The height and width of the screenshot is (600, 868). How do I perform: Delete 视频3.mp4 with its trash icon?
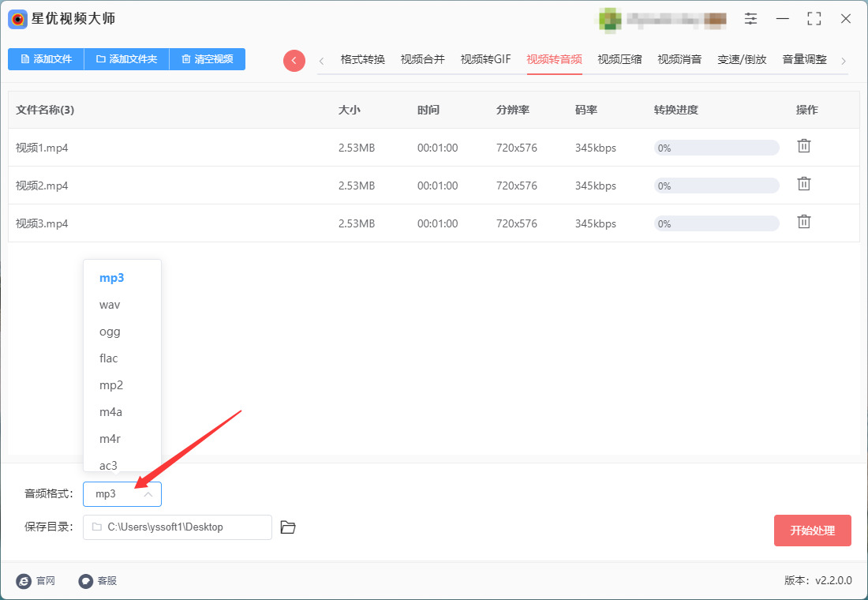(804, 222)
